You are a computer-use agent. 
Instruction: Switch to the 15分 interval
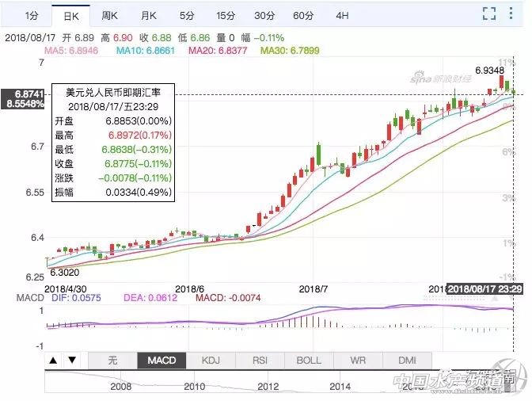(226, 15)
